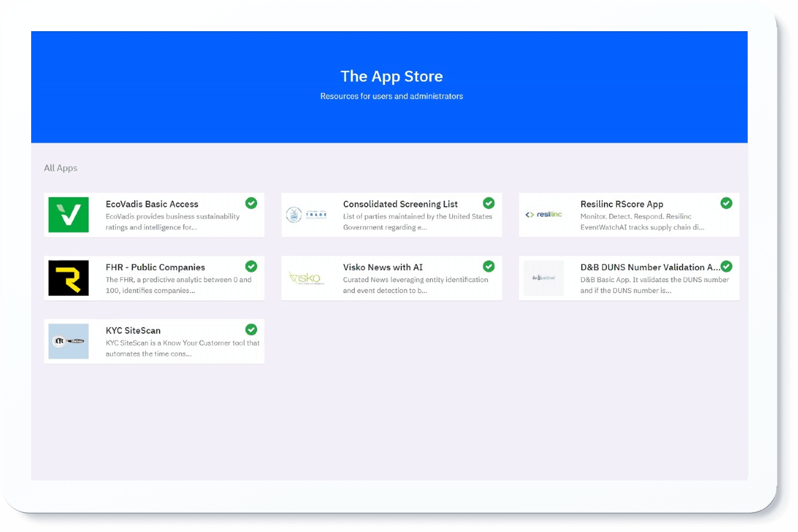Open Visko News with AI title

point(383,267)
